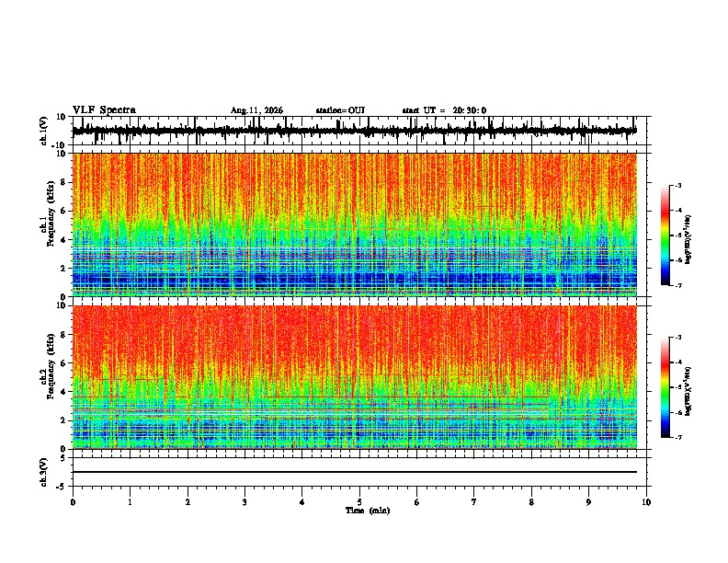The image size is (728, 563).
Task: Click the ch.1(V) waveform trace panel
Action: tap(361, 131)
